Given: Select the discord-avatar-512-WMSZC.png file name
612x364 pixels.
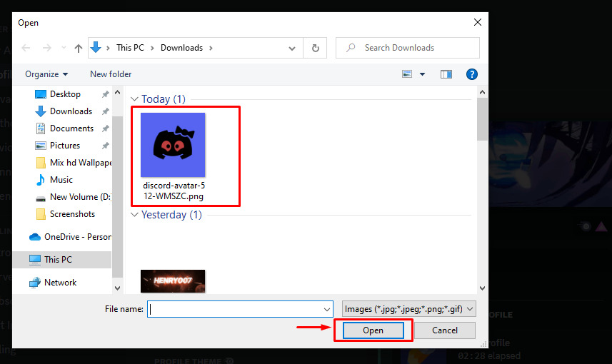Looking at the screenshot, I should tap(174, 191).
